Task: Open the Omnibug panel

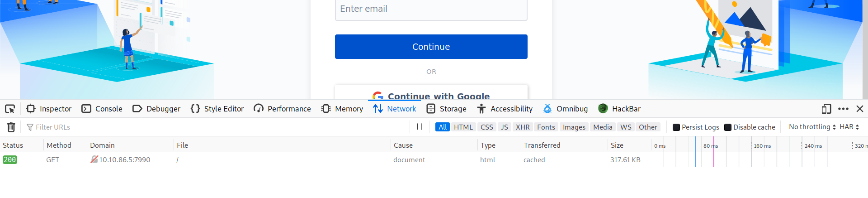Action: pyautogui.click(x=566, y=109)
